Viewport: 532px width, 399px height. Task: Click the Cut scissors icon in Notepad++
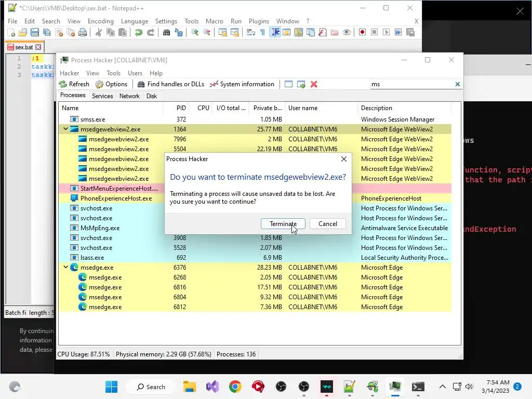(99, 33)
